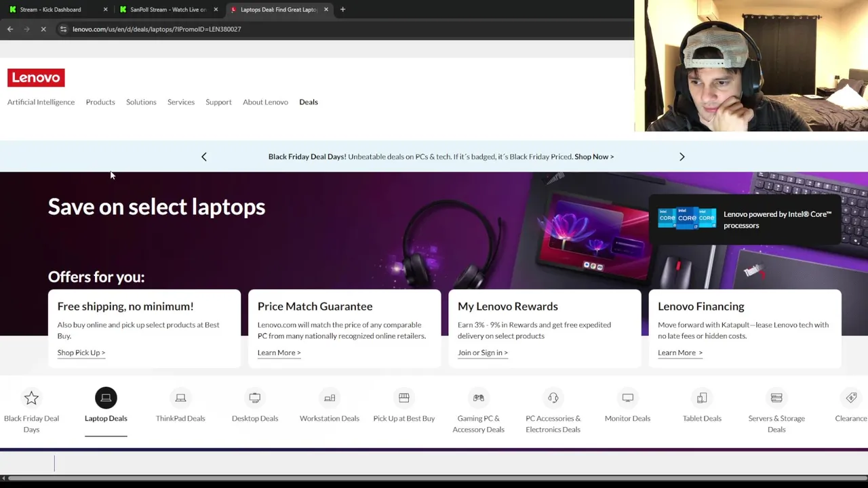Open the site information icon in address bar
This screenshot has width=868, height=488.
tap(63, 29)
